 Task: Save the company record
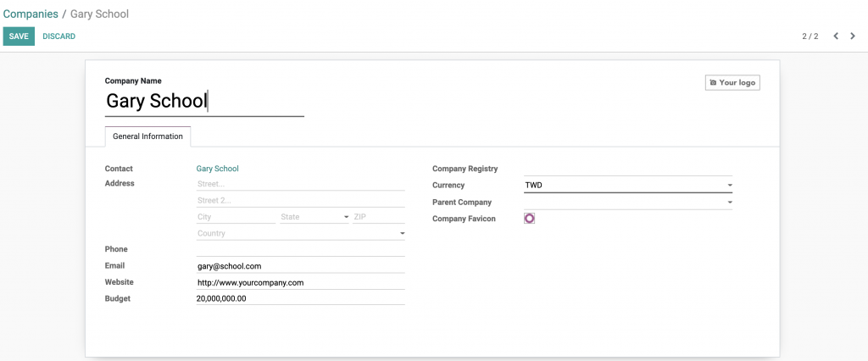pos(19,36)
